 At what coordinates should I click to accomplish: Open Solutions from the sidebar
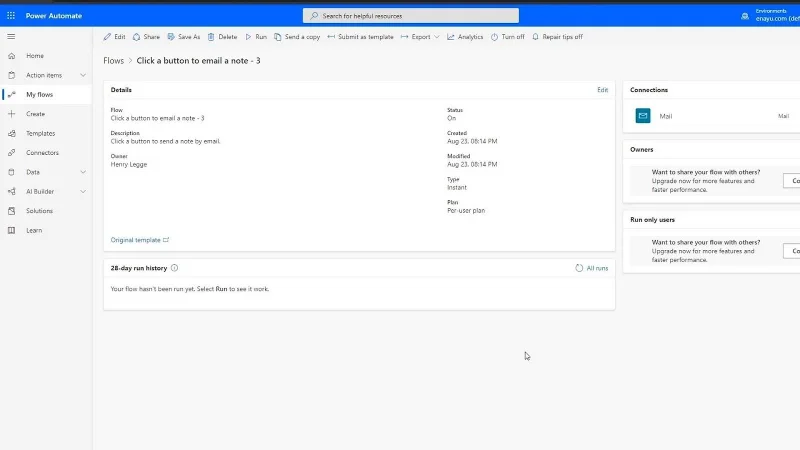point(46,211)
